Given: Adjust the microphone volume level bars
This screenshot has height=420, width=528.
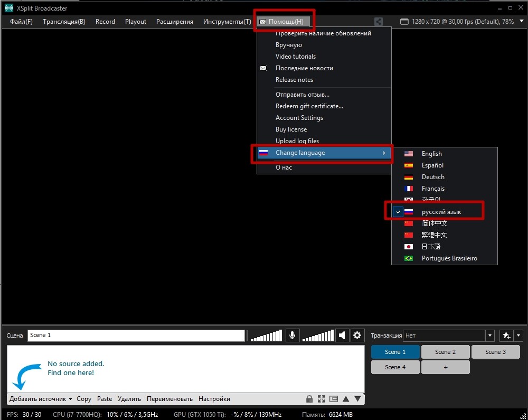Looking at the screenshot, I should 266,335.
